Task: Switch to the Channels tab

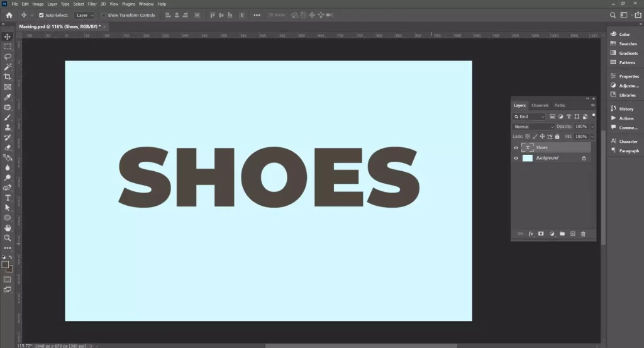Action: coord(540,105)
